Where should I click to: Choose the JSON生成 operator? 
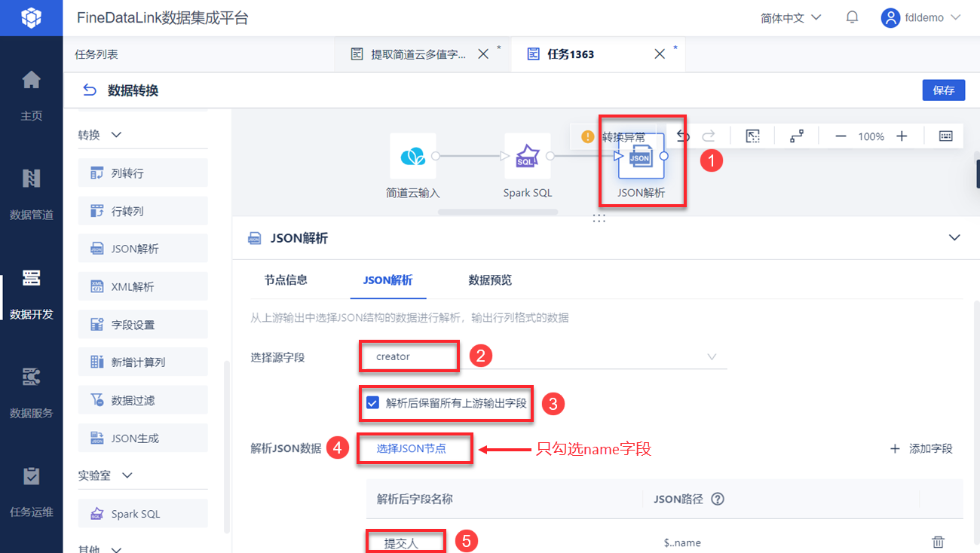point(142,438)
